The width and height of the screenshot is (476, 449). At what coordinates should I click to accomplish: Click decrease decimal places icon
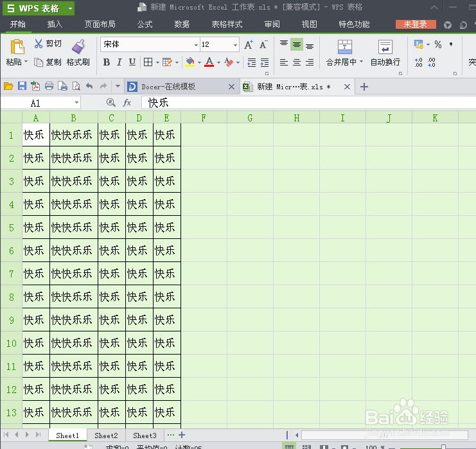pos(432,62)
